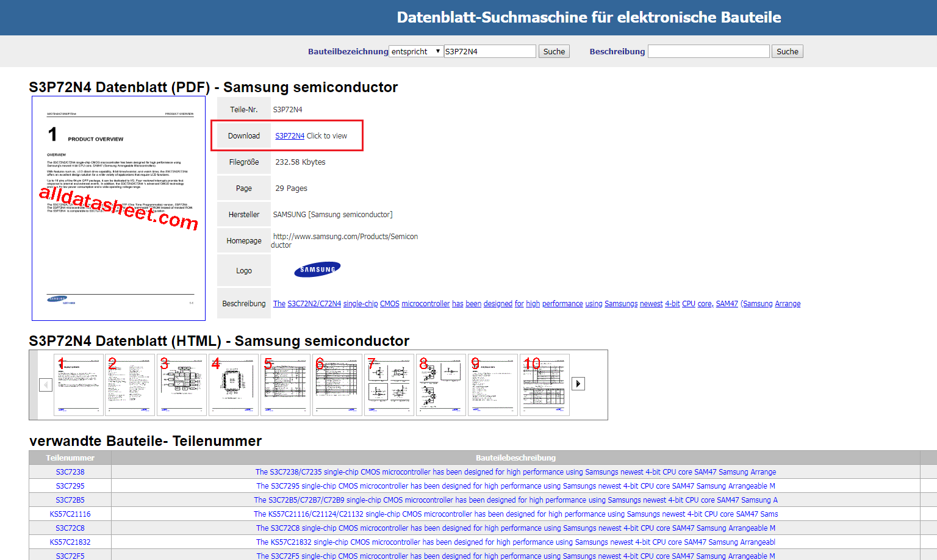Open the PDF preview thumbnail of Product Overview
The width and height of the screenshot is (937, 560).
118,209
